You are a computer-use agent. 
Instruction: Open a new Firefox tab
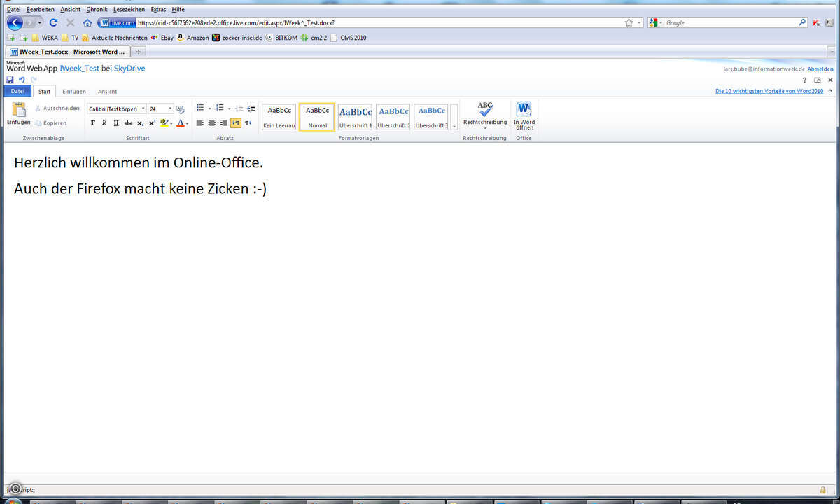138,52
